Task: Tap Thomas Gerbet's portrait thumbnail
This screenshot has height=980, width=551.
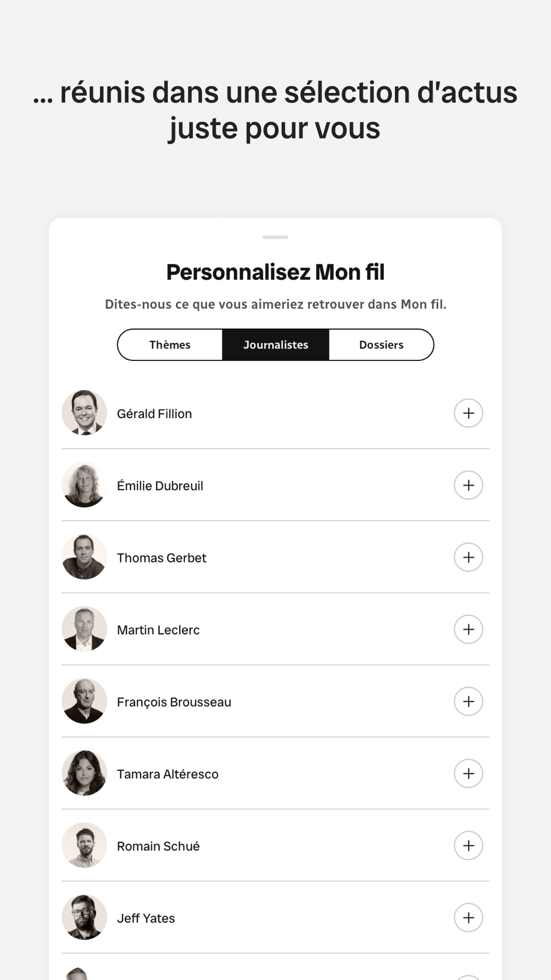Action: point(84,557)
